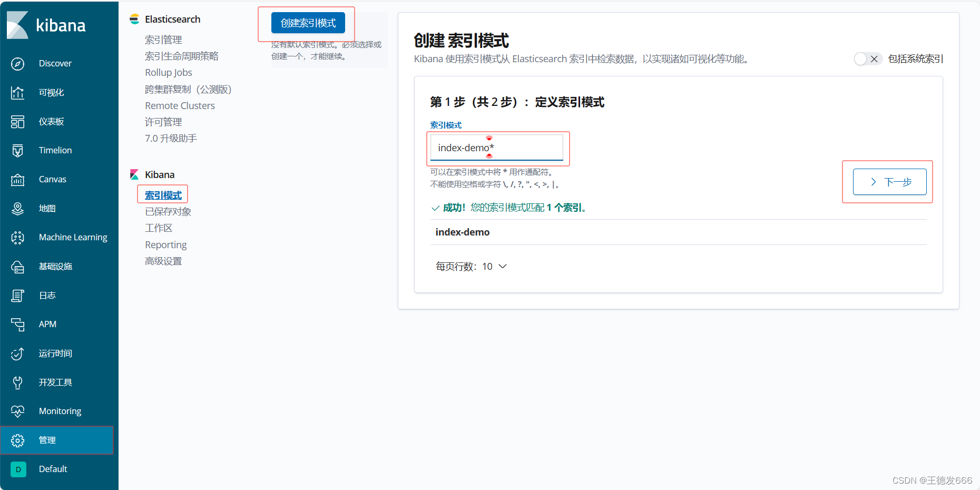Screen dimensions: 980x490
Task: Open 索引模式 link under Kibana
Action: point(163,195)
